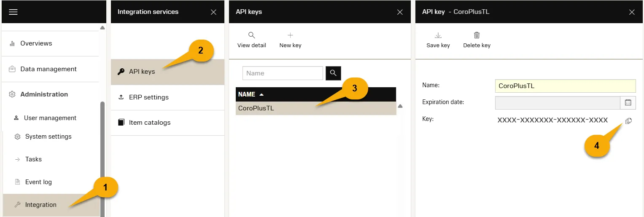Open the Overviews menu item

tap(36, 43)
